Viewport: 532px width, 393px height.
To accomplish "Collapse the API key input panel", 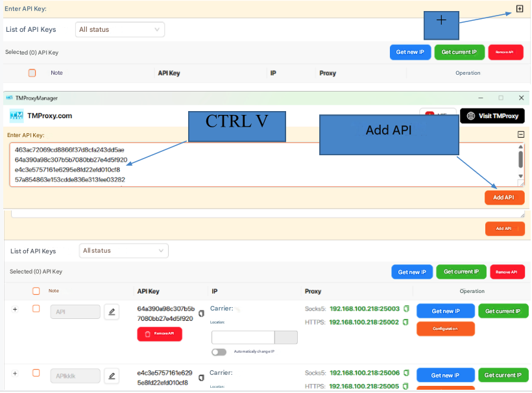I will coord(520,134).
